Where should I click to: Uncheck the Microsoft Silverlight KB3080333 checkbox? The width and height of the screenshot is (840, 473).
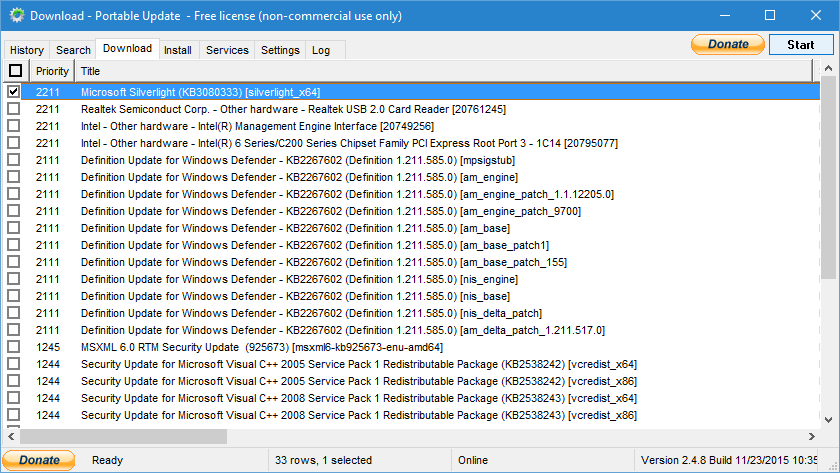tap(14, 91)
